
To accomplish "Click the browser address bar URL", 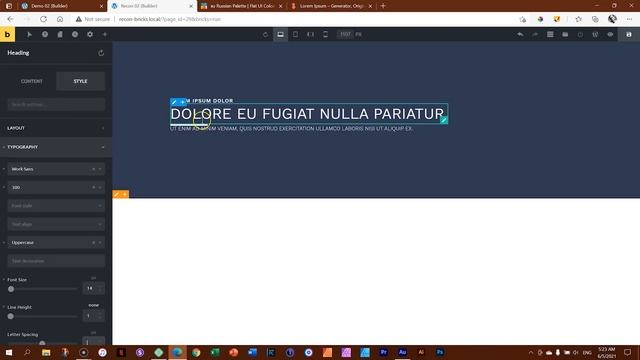I will [170, 19].
